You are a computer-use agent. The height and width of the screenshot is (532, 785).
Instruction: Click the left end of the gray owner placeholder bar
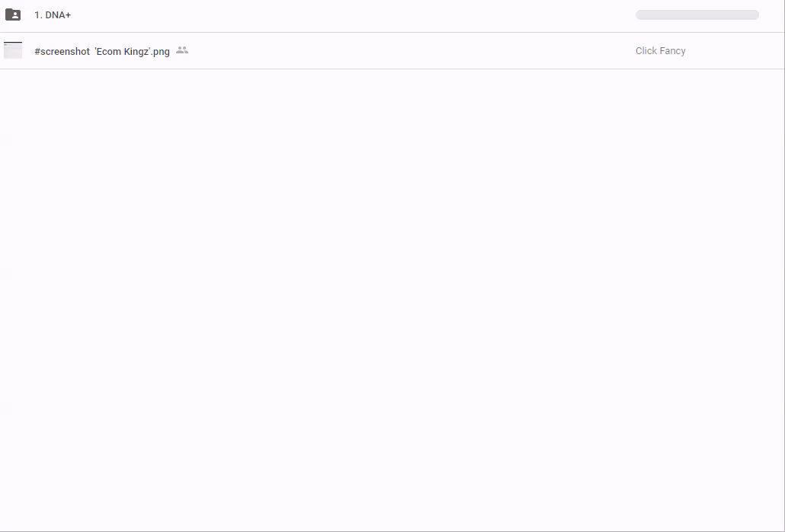click(x=641, y=15)
